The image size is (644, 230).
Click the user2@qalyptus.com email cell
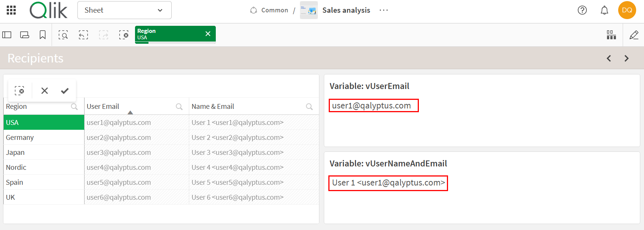(137, 137)
